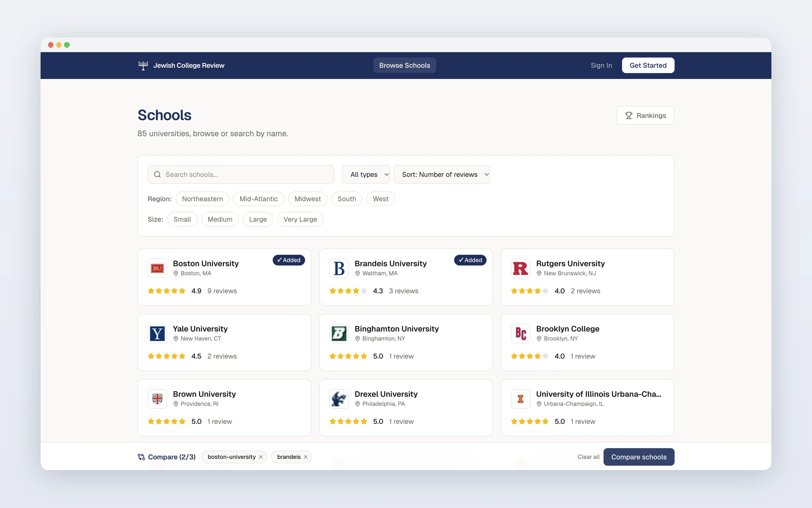Viewport: 812px width, 508px height.
Task: Remove brandeis chip with its X
Action: point(306,457)
